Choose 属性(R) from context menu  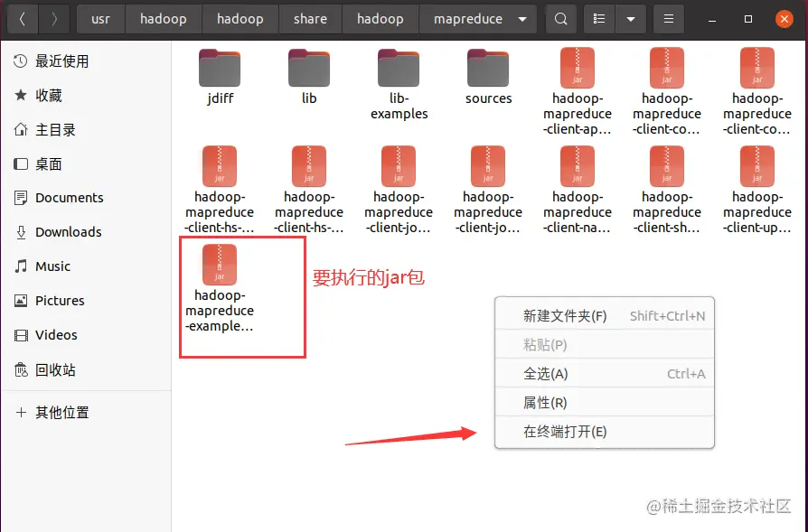coord(605,402)
